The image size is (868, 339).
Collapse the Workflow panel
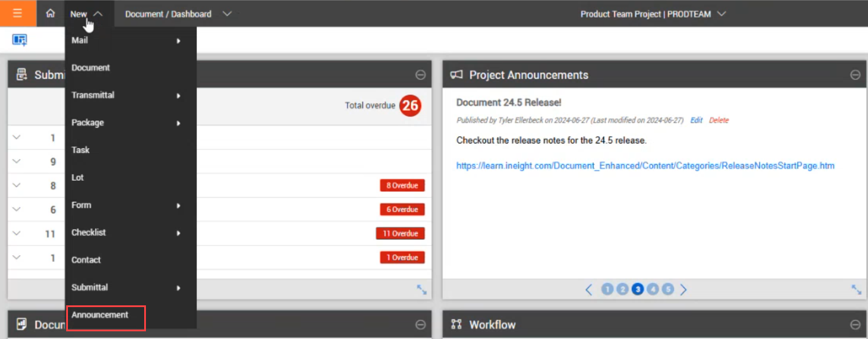pos(855,324)
